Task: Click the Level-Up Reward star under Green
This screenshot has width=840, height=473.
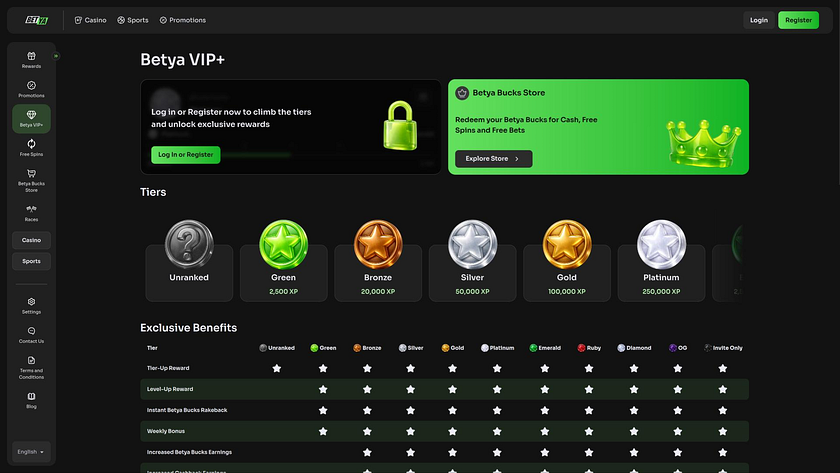Action: [323, 389]
